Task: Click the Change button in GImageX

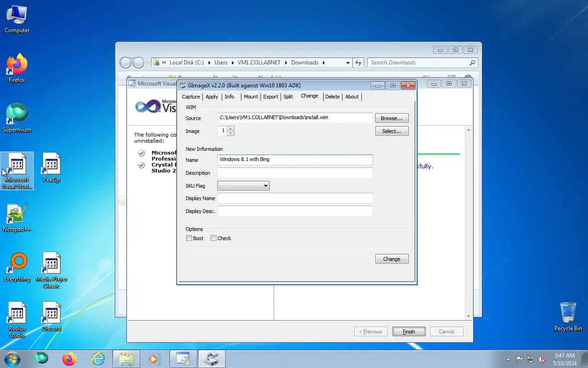Action: pos(392,259)
